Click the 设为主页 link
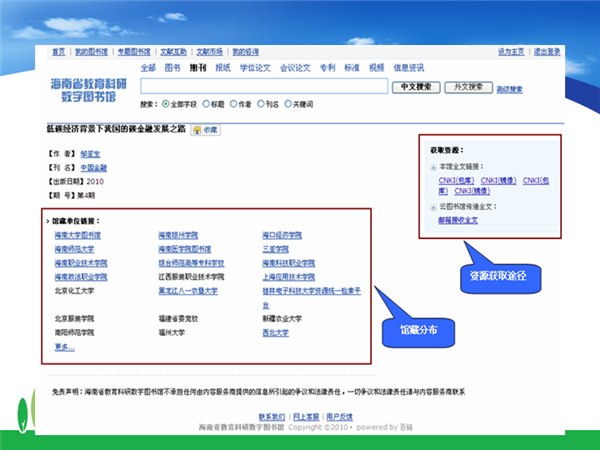The image size is (600, 450). (x=511, y=52)
